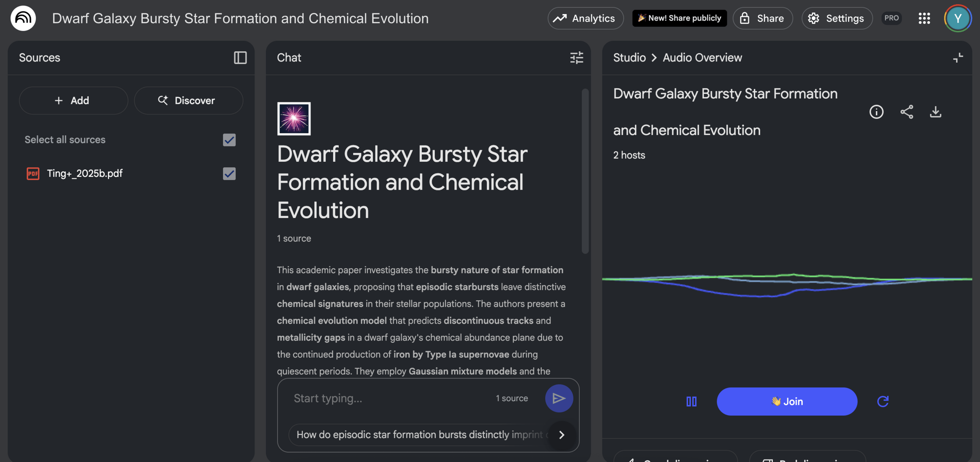980x462 pixels.
Task: Collapse the Audio Overview view
Action: click(x=958, y=58)
